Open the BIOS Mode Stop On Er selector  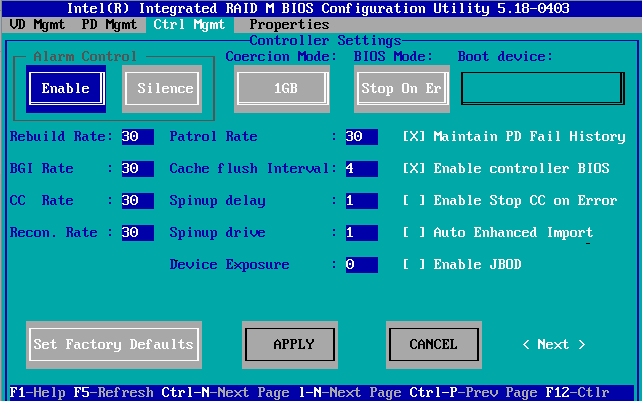tap(402, 88)
